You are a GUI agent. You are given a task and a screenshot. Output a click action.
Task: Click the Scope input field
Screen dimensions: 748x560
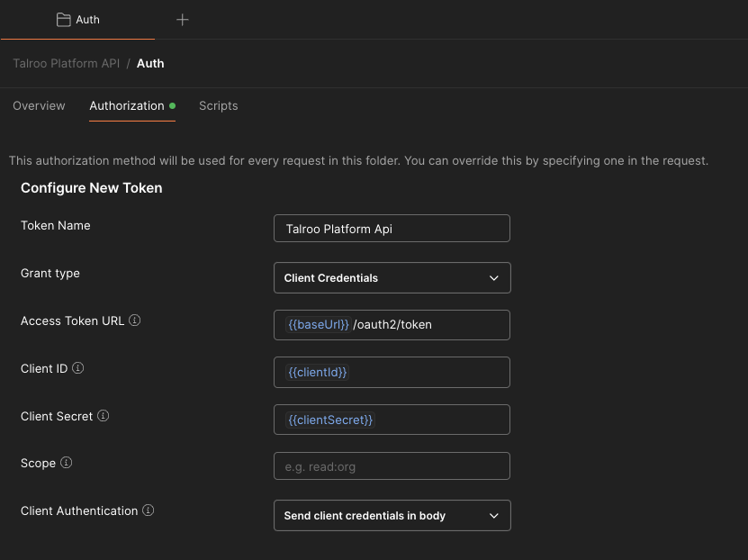click(392, 466)
